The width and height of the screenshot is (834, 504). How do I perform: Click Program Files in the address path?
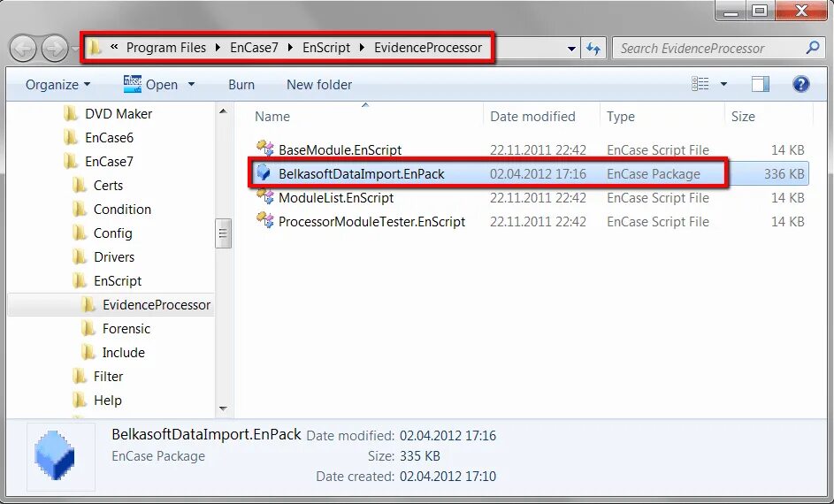coord(166,48)
